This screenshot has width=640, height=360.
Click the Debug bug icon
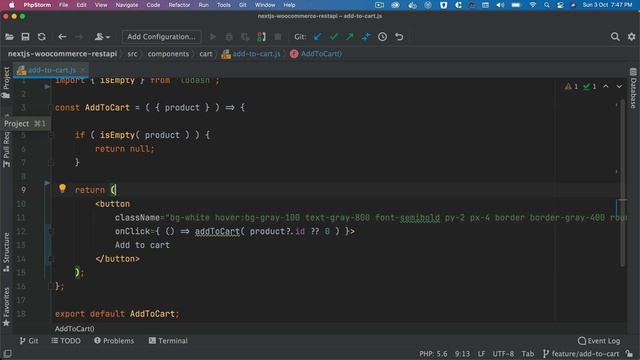(x=229, y=37)
